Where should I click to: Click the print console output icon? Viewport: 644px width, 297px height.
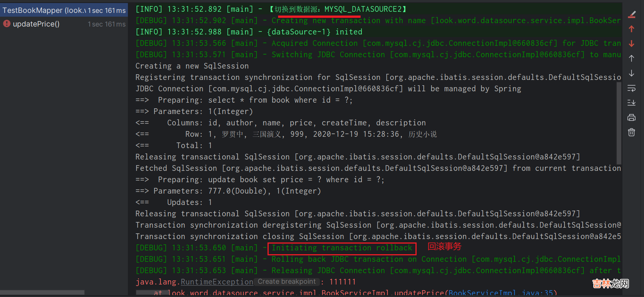(632, 117)
